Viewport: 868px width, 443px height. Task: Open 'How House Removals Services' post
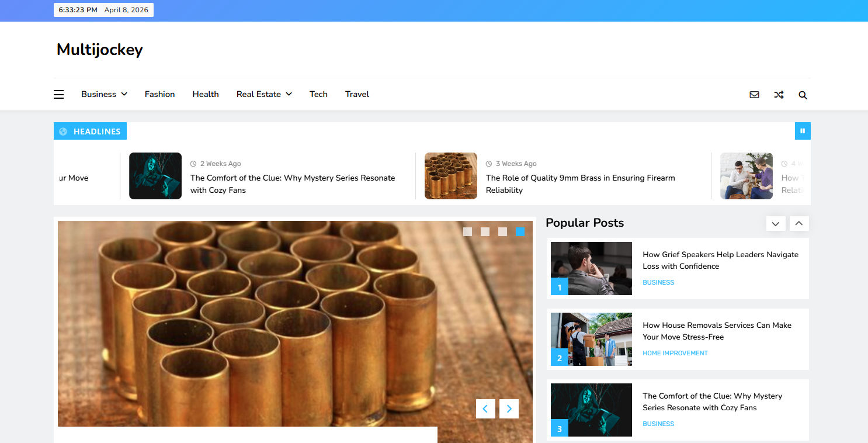[x=717, y=331]
